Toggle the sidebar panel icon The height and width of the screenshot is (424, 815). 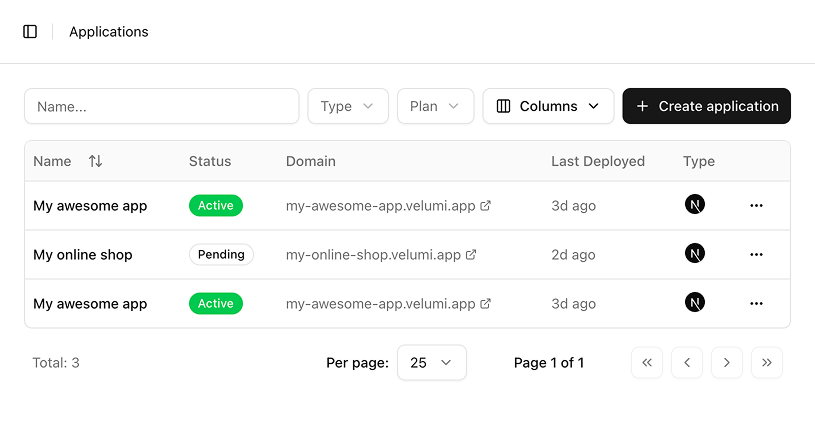(x=30, y=32)
